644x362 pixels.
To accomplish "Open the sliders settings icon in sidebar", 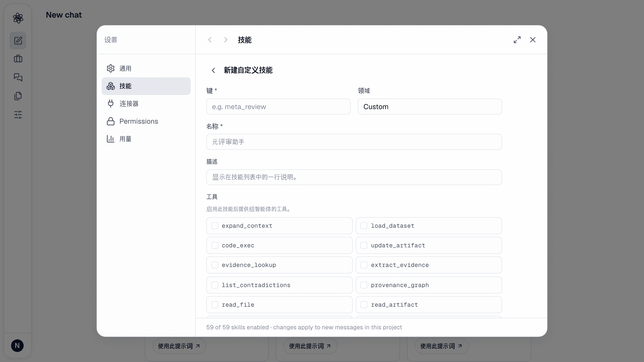I will [18, 115].
